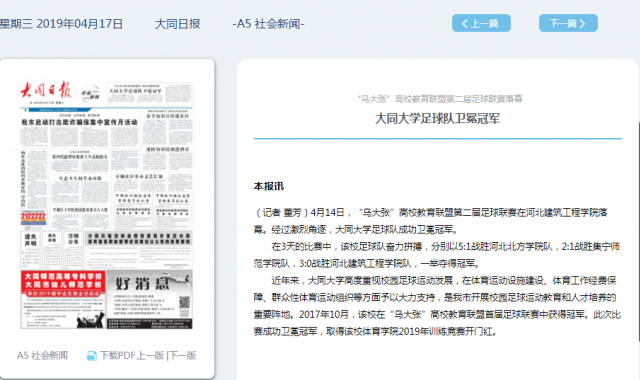Click the PDF download icon
Screen dimensions: 640x380
pyautogui.click(x=92, y=356)
